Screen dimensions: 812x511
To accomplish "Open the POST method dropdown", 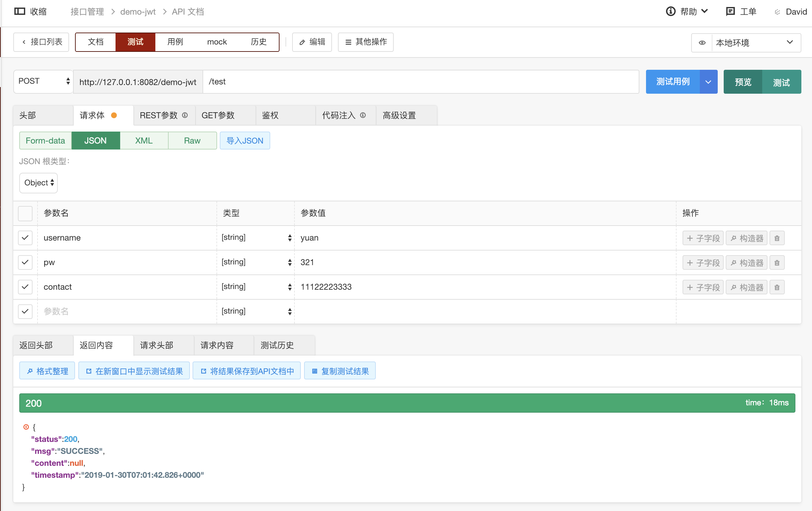I will (x=43, y=81).
